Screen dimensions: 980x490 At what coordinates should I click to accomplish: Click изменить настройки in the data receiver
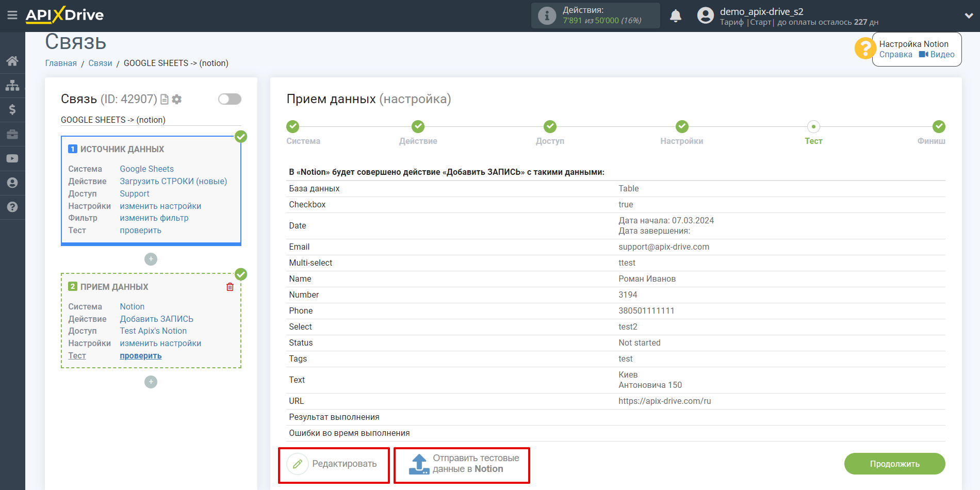tap(160, 344)
